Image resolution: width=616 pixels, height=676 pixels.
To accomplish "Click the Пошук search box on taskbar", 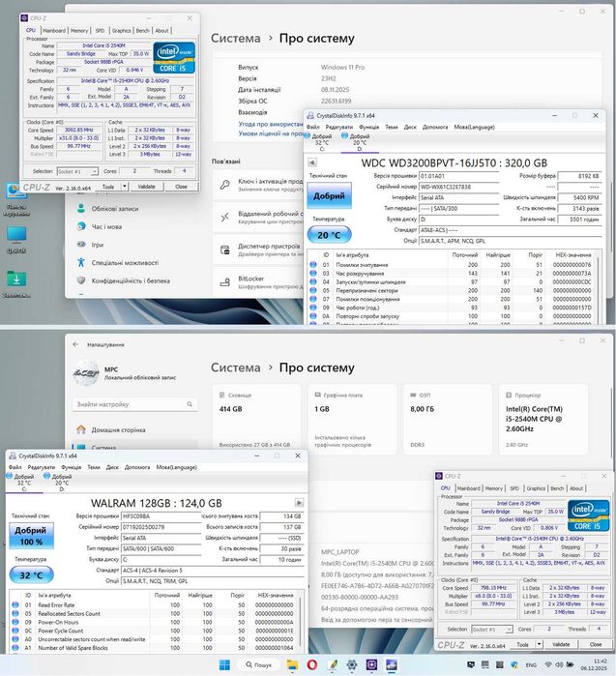I will [x=258, y=664].
